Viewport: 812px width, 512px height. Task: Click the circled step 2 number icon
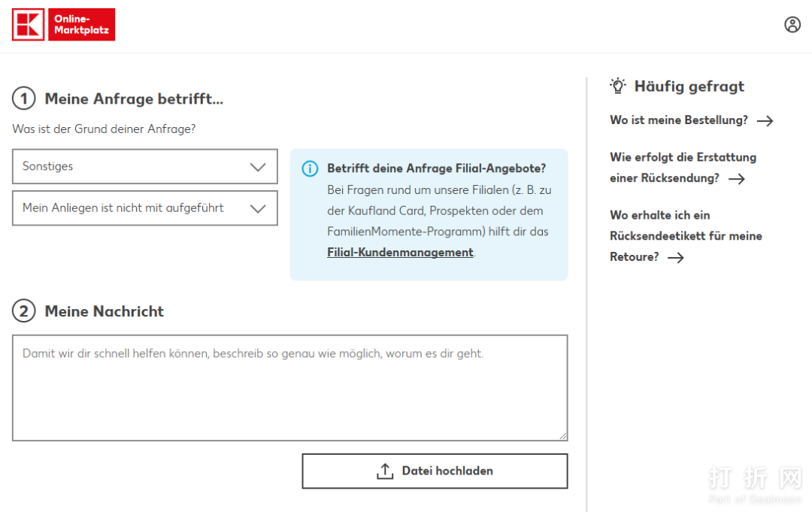24,311
